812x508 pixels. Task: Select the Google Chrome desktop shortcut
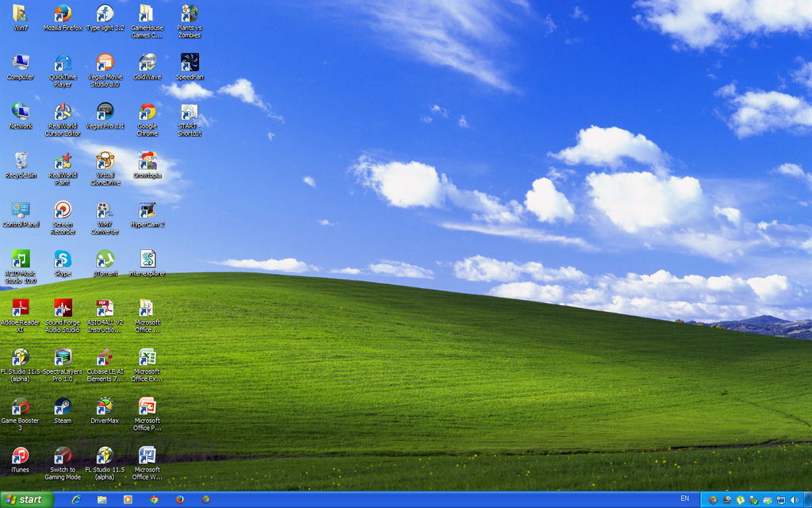tap(147, 120)
